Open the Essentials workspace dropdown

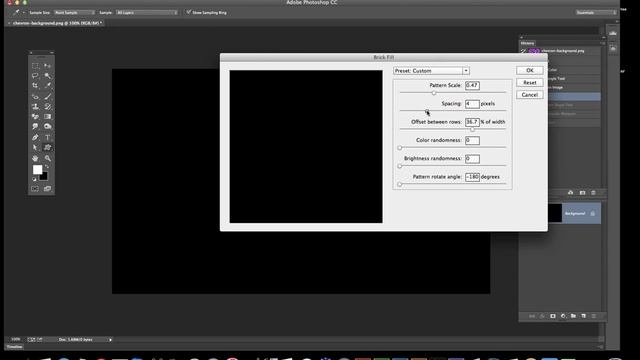coord(596,13)
